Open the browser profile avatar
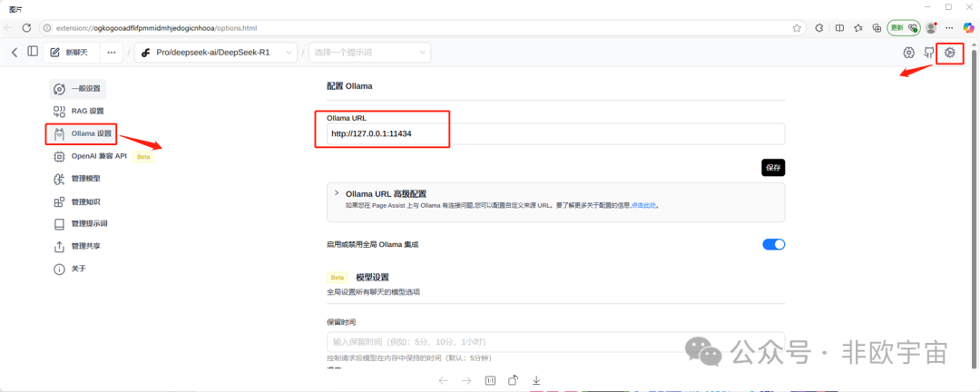980x392 pixels. click(931, 28)
